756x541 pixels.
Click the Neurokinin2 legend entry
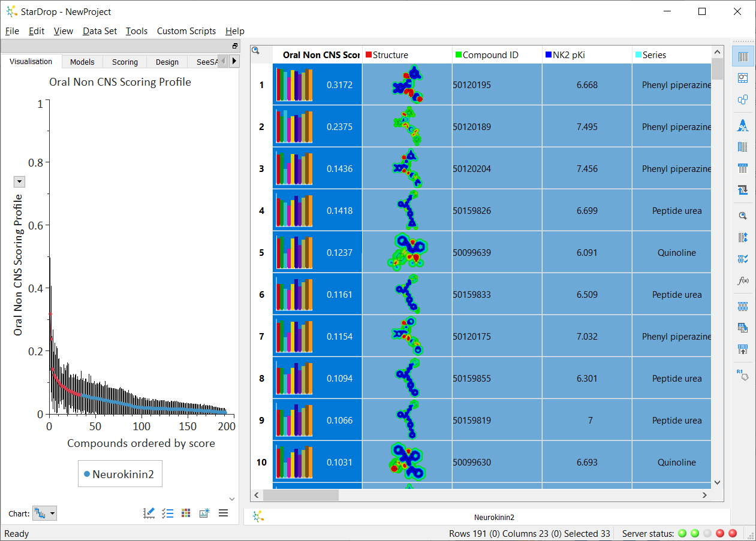point(120,474)
